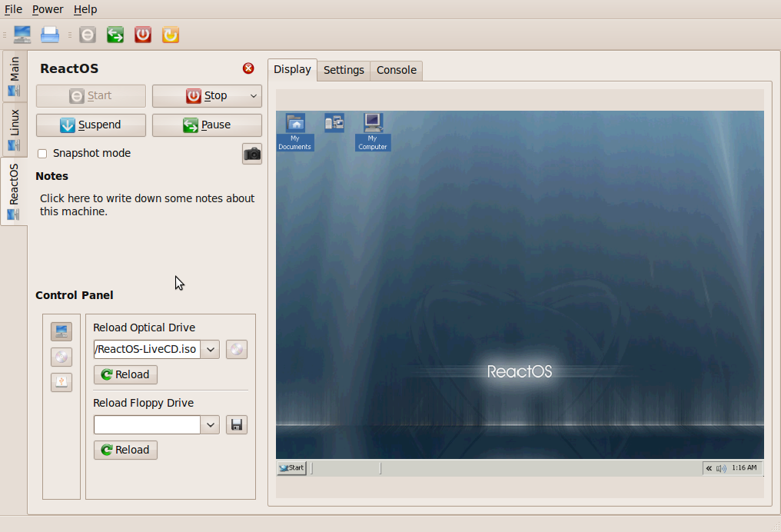The height and width of the screenshot is (532, 781).
Task: Open the Stop button dropdown arrow
Action: click(x=253, y=95)
